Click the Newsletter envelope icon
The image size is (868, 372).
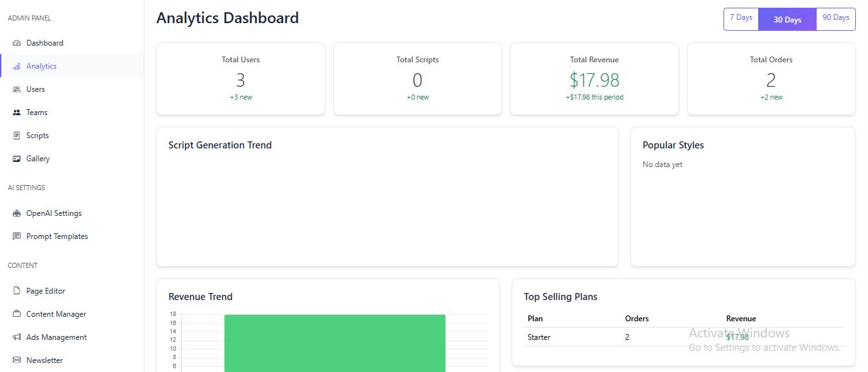tap(17, 360)
